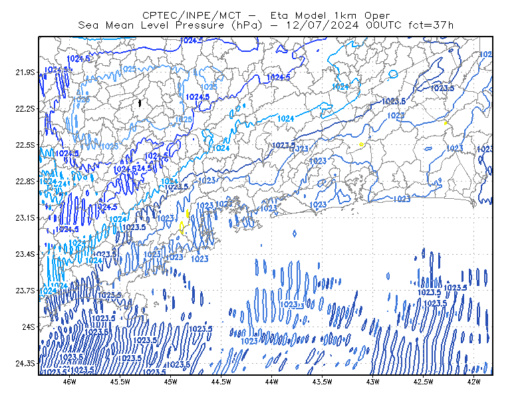Click the 22.8S latitude tick label

point(25,182)
